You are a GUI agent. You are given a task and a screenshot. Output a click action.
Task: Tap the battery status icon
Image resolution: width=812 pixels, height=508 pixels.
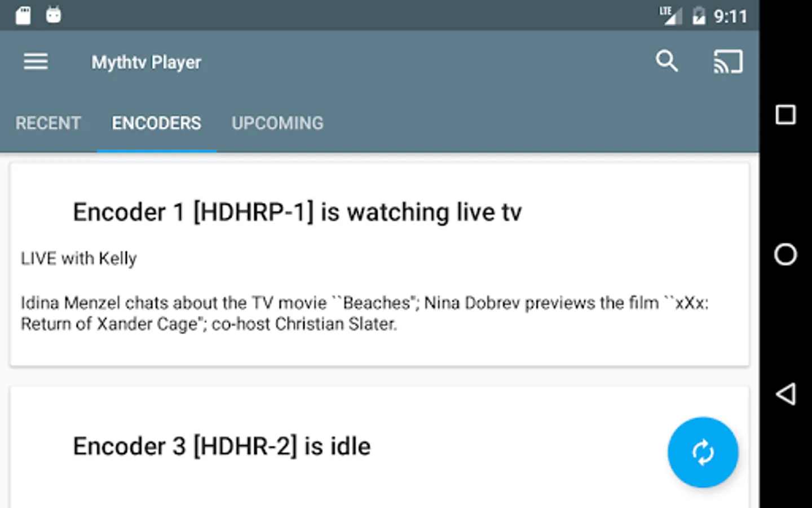699,15
